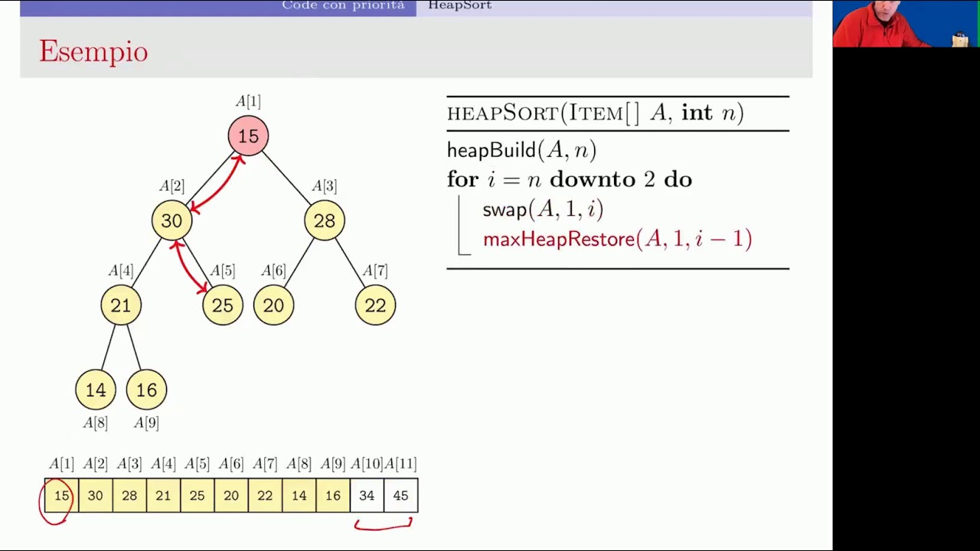The image size is (980, 551).
Task: Select leaf node 14 labeled A[8]
Action: pos(96,390)
